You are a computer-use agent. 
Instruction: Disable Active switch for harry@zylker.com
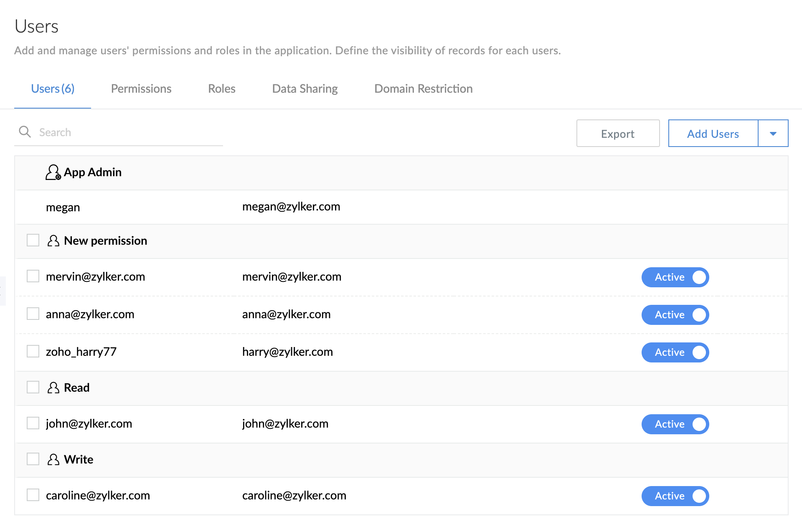pos(675,352)
